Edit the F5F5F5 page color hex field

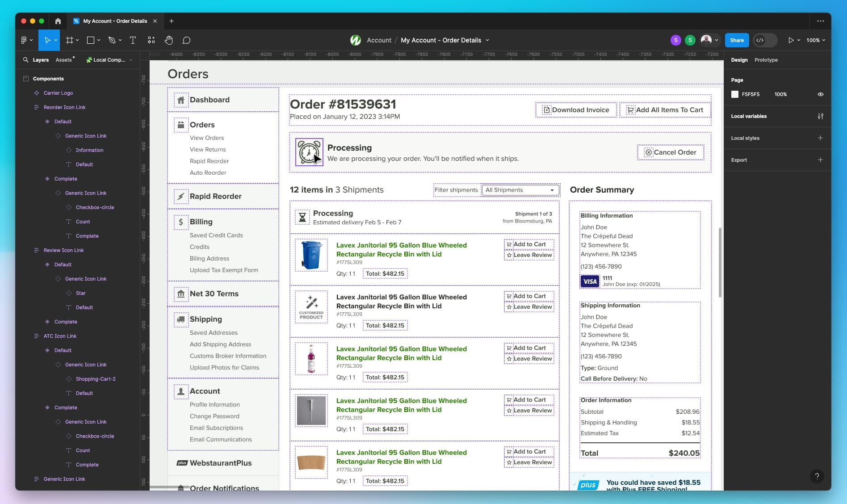751,94
